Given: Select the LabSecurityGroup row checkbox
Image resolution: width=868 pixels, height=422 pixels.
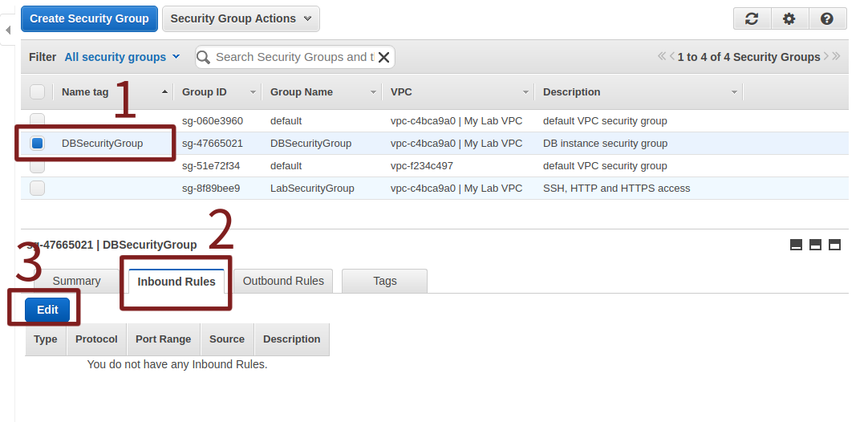Looking at the screenshot, I should [x=37, y=189].
